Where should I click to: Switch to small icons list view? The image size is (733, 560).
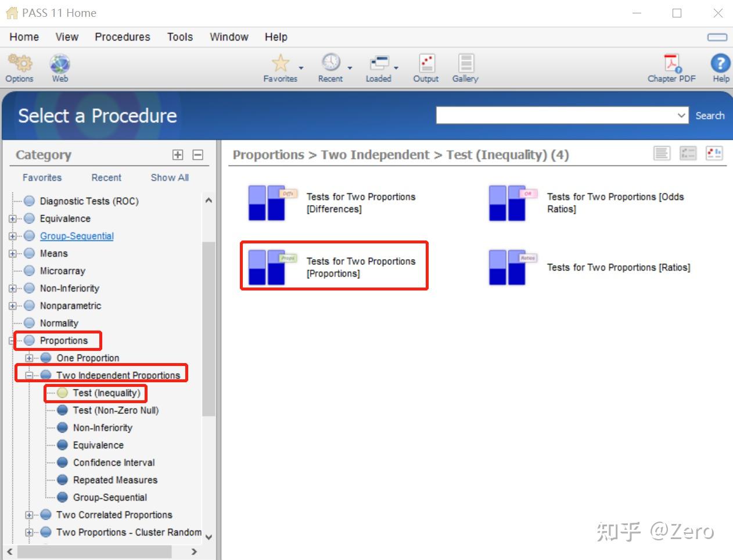click(x=688, y=153)
